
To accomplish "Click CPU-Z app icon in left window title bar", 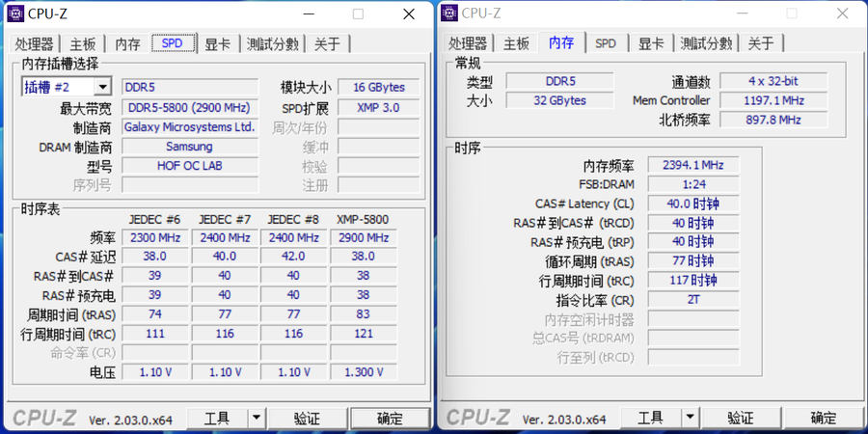I will pyautogui.click(x=15, y=14).
